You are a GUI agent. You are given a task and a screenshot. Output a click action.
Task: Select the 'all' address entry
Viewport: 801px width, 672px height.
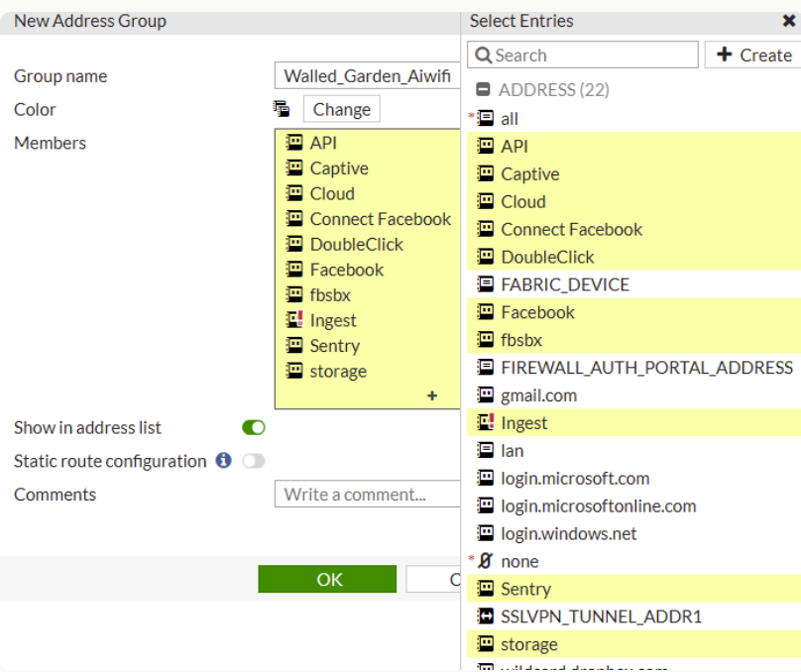pos(633,119)
